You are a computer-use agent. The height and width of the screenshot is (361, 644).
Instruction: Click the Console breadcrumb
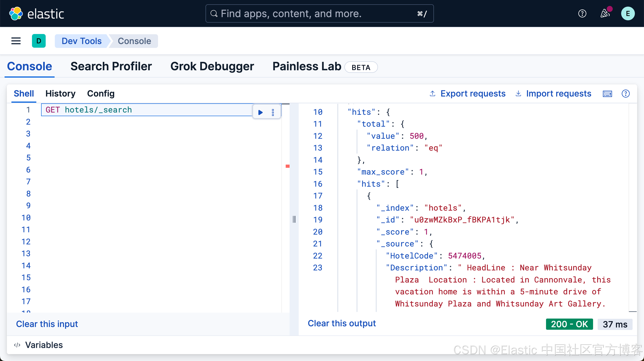(134, 41)
